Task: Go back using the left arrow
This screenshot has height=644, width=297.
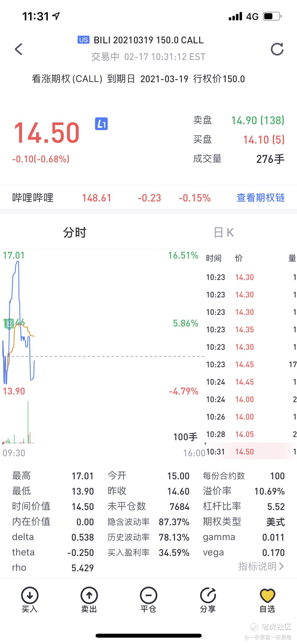Action: 18,49
